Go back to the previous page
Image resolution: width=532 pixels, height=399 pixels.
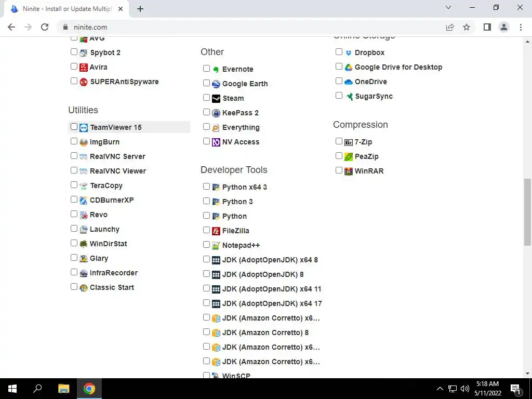pyautogui.click(x=11, y=27)
